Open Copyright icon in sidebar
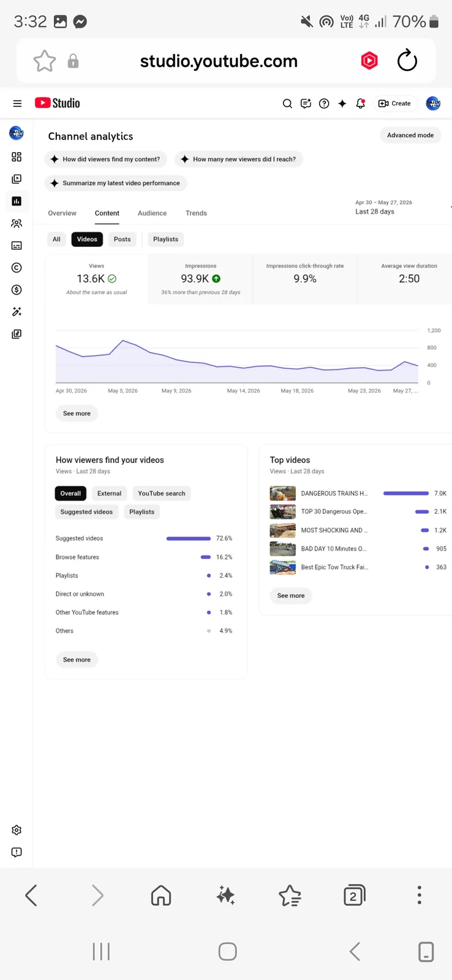This screenshot has height=980, width=452. click(17, 268)
